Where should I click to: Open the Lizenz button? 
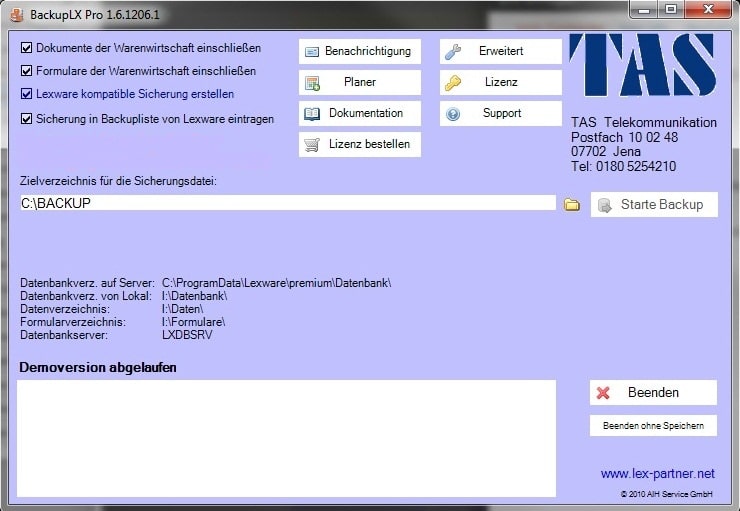point(501,83)
